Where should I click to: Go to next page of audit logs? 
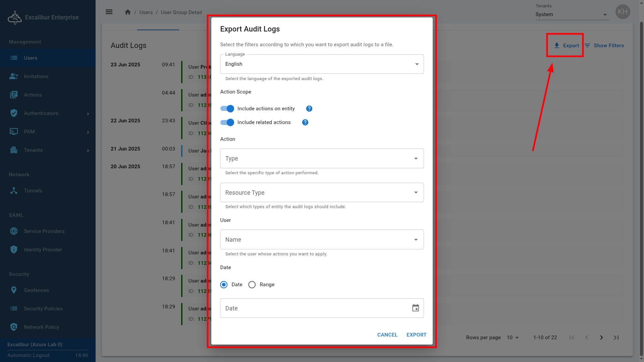[x=601, y=338]
